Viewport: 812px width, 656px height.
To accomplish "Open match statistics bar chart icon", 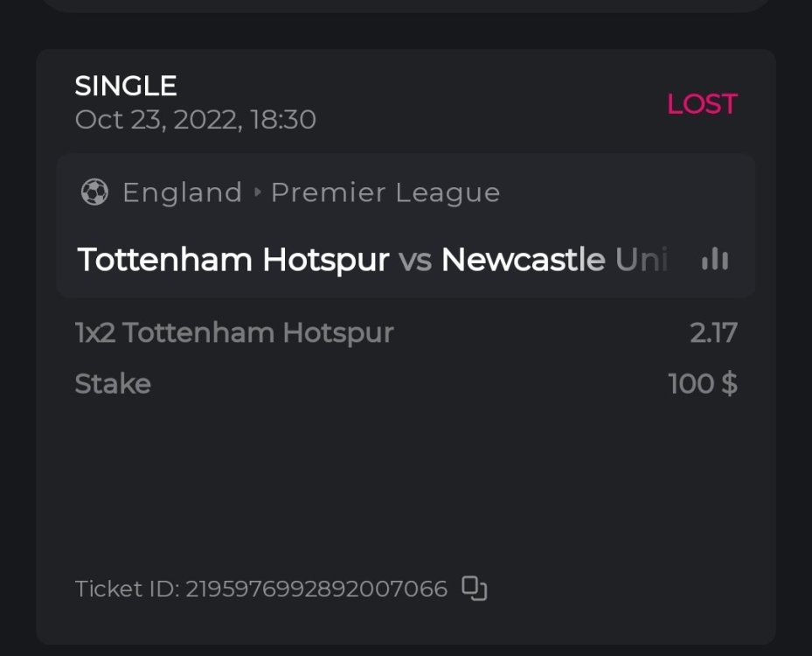I will (715, 259).
